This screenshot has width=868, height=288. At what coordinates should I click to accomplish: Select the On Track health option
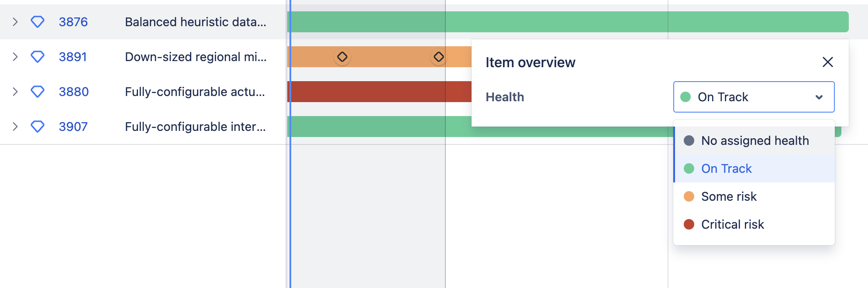click(726, 168)
